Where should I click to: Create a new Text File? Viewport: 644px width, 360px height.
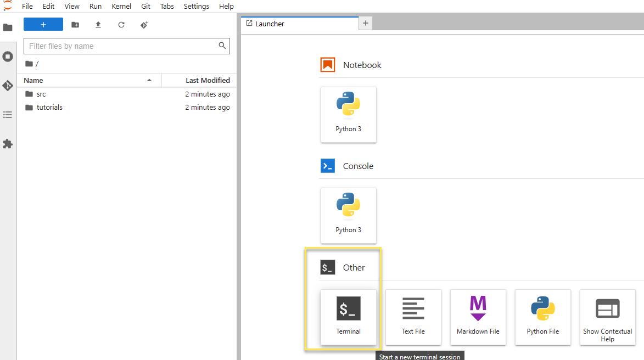(413, 317)
